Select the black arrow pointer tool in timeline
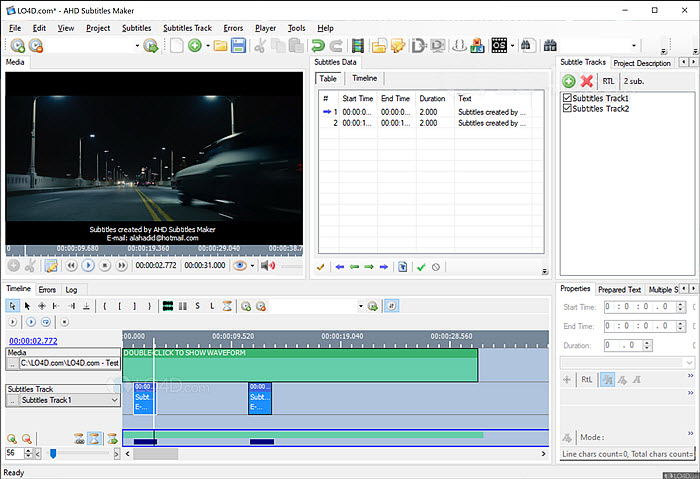Viewport: 700px width, 479px height. tap(27, 306)
